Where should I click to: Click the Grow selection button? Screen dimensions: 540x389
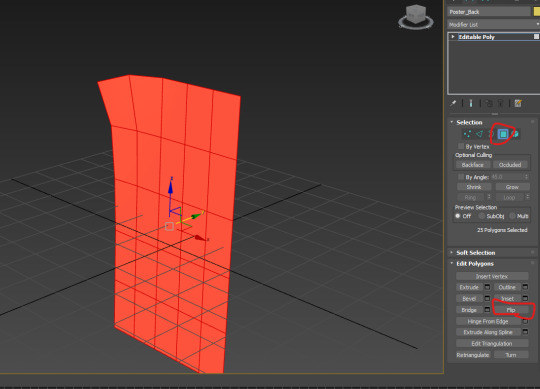(512, 187)
